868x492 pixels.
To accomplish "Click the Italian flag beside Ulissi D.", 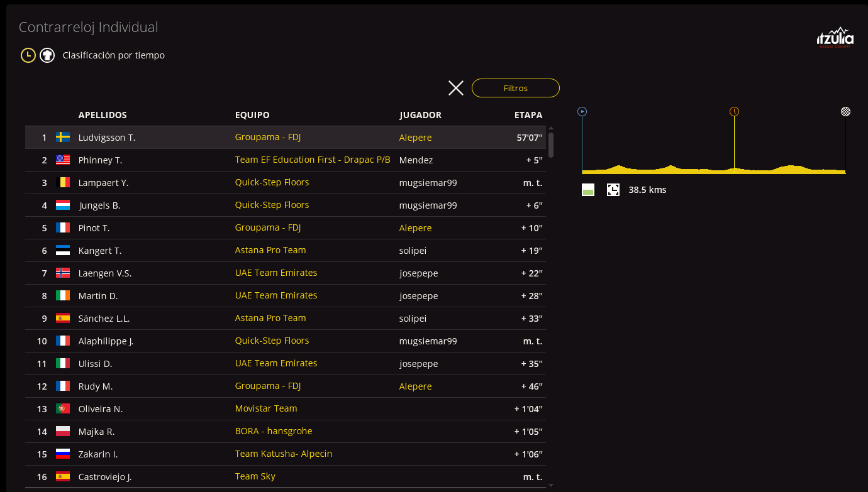I will 63,363.
